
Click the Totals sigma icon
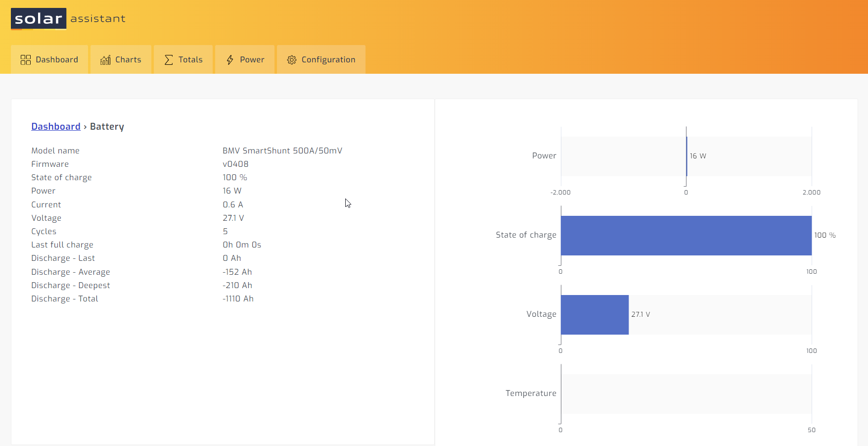[169, 60]
